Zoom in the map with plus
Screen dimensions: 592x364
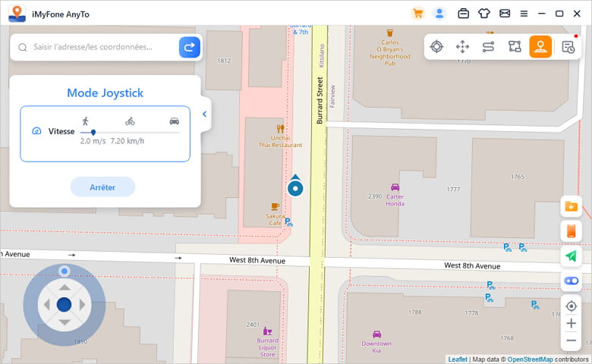click(572, 323)
